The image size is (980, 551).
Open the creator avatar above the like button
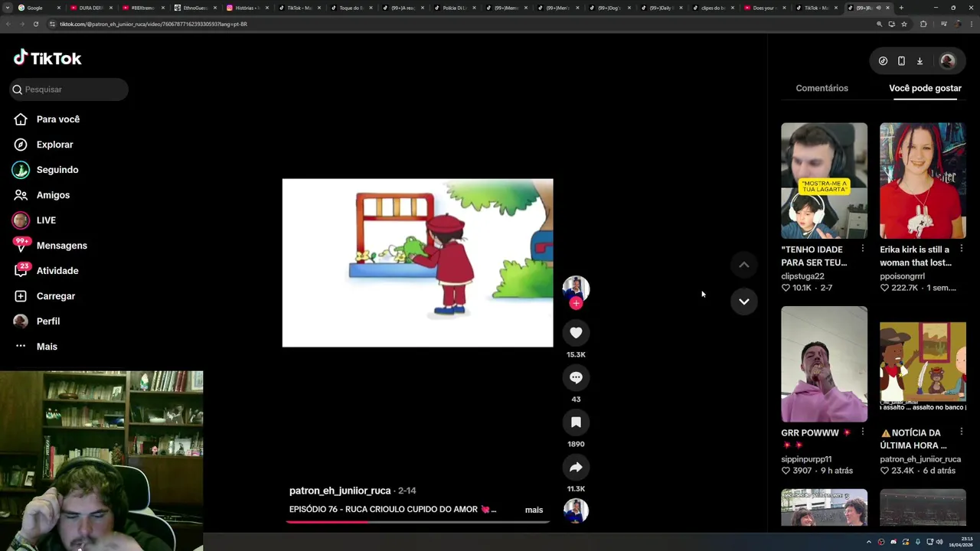[x=576, y=288]
